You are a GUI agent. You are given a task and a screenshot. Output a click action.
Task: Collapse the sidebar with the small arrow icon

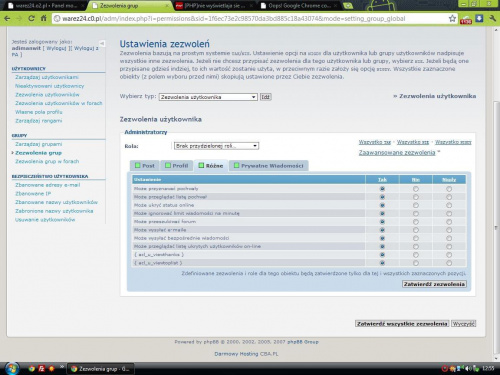point(102,43)
